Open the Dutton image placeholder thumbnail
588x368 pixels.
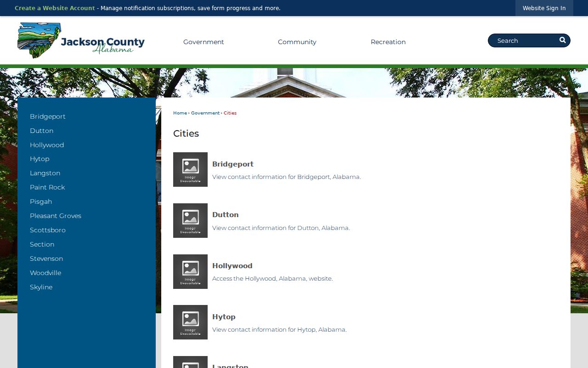click(x=190, y=220)
